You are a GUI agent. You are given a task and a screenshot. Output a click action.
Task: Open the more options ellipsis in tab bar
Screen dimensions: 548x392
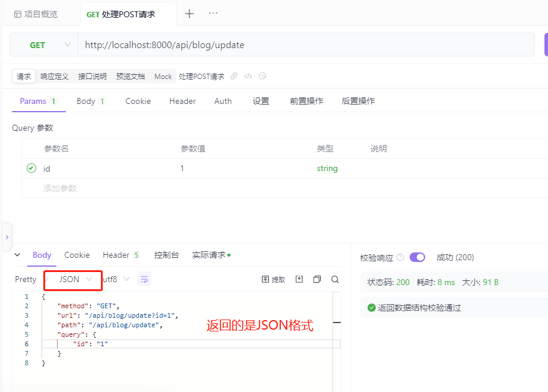213,14
